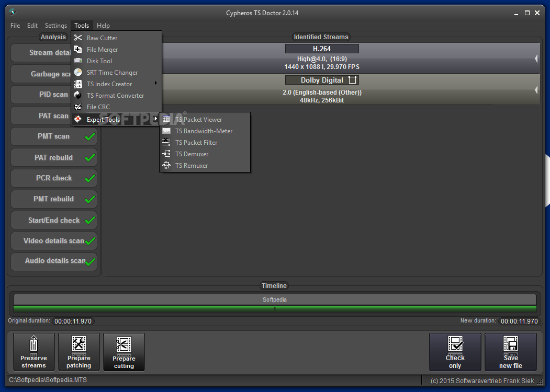The height and width of the screenshot is (392, 550).
Task: Expand the Dolby Digital stream details arrow
Action: point(536,90)
